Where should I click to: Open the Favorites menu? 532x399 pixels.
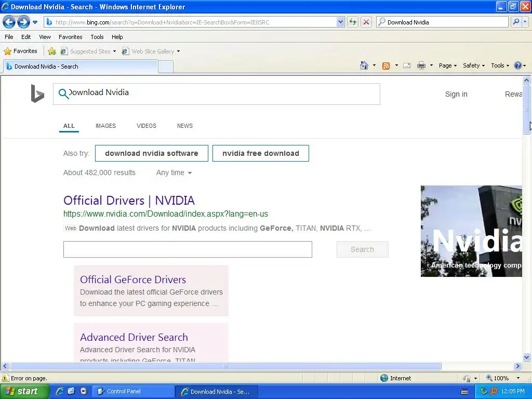coord(70,37)
